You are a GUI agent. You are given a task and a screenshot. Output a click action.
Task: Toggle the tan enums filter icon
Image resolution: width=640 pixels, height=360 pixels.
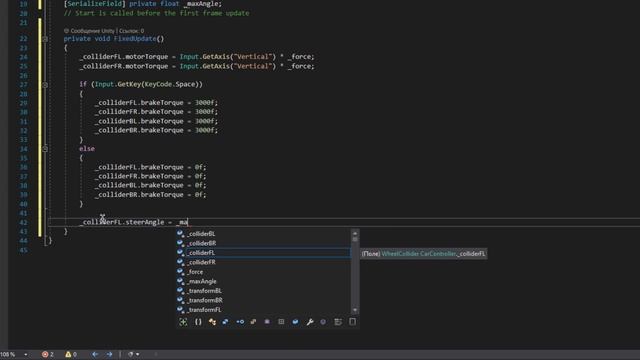click(x=253, y=322)
